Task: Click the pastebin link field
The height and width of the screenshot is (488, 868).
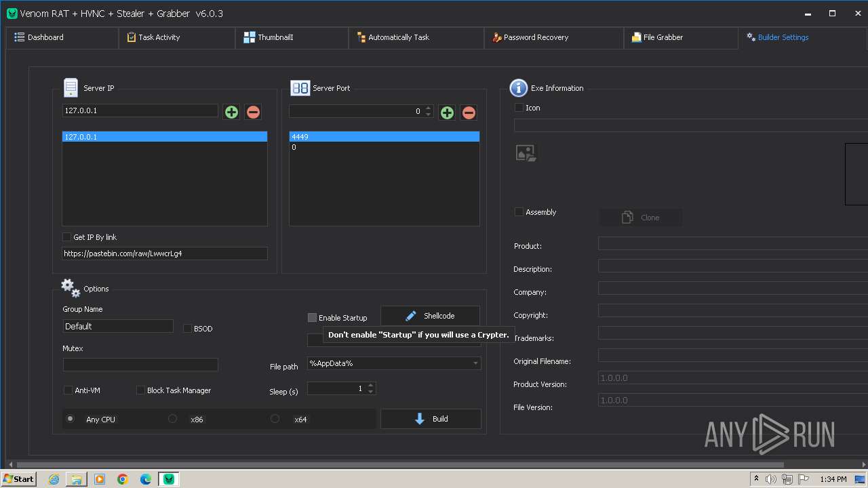Action: tap(165, 253)
